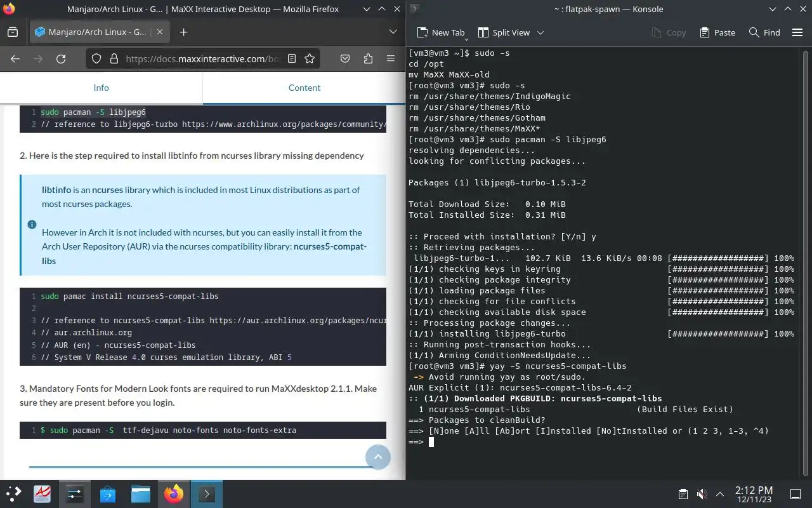The image size is (812, 508).
Task: Open Pocket save icon in Firefox
Action: [x=345, y=58]
